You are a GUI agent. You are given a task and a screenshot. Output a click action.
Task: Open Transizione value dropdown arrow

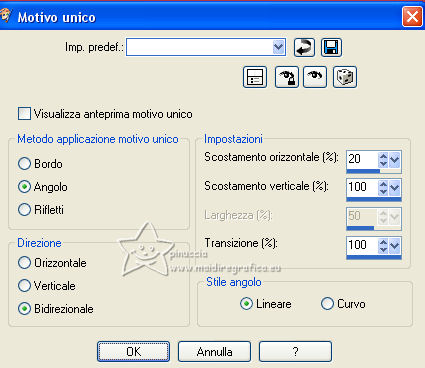click(395, 246)
